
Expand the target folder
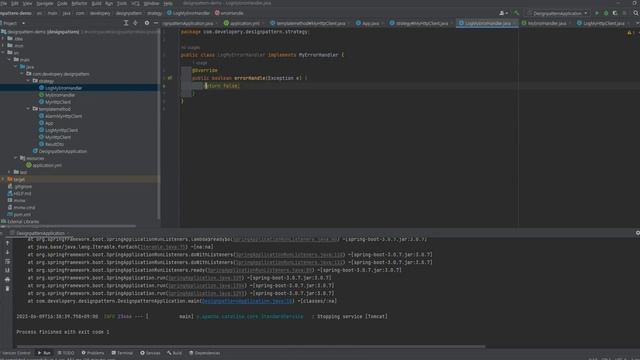coord(4,179)
